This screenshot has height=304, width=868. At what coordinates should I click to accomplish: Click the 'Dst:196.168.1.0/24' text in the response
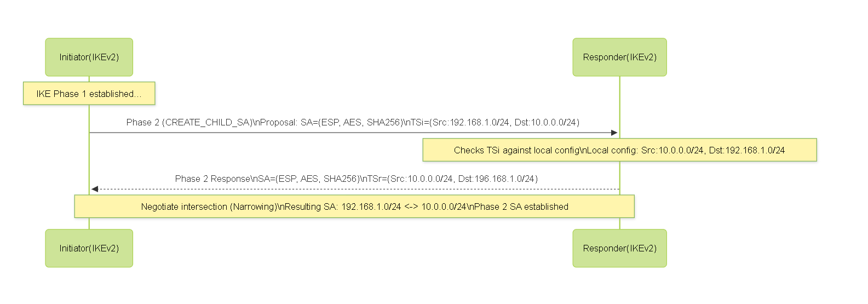coord(498,179)
